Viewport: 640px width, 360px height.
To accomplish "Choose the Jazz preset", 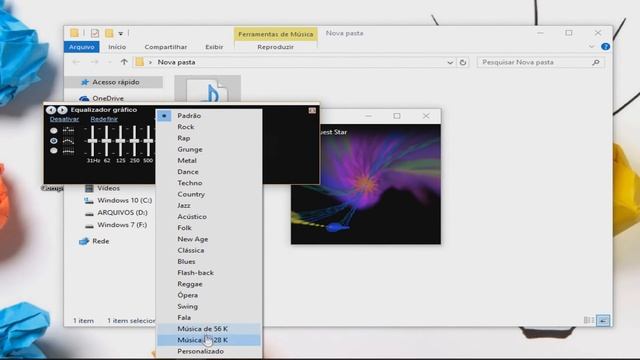I will point(209,206).
